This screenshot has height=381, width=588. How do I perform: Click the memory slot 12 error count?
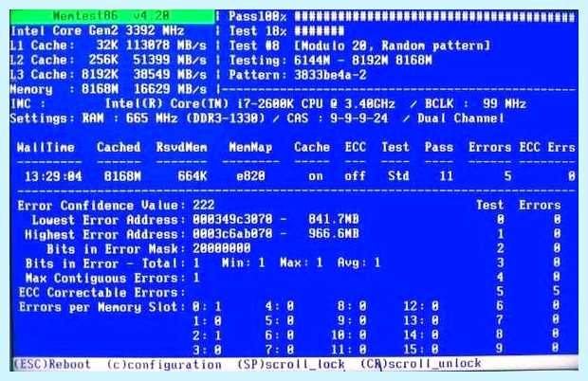point(435,306)
